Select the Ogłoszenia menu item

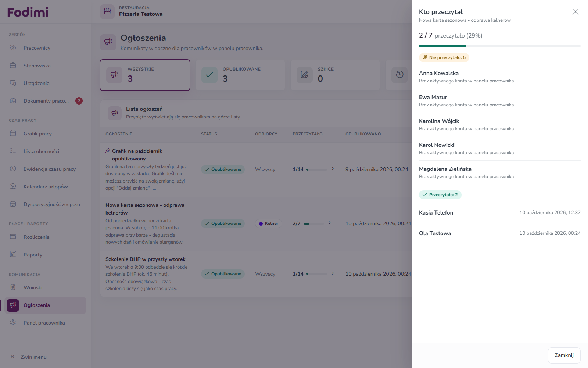pos(46,305)
